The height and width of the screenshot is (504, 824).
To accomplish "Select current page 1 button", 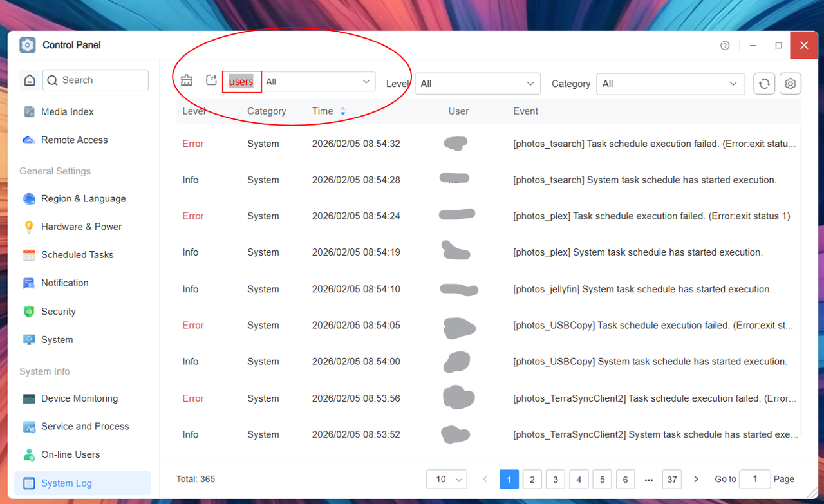I will pos(509,479).
